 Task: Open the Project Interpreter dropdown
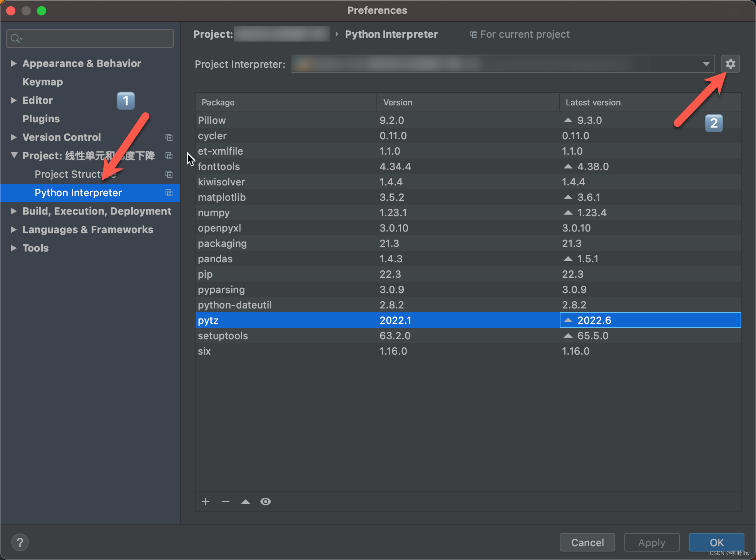pyautogui.click(x=706, y=64)
